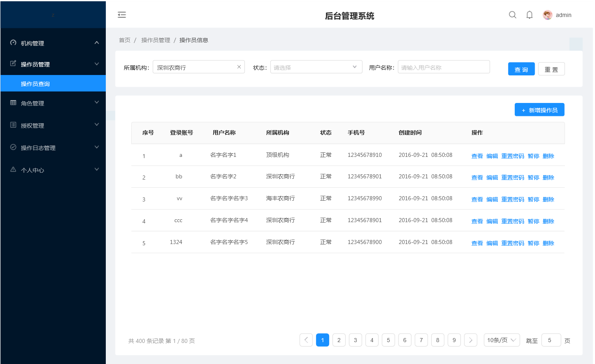Click 删除 for row 1 account a
Viewport: 595px width, 364px height.
pos(548,156)
